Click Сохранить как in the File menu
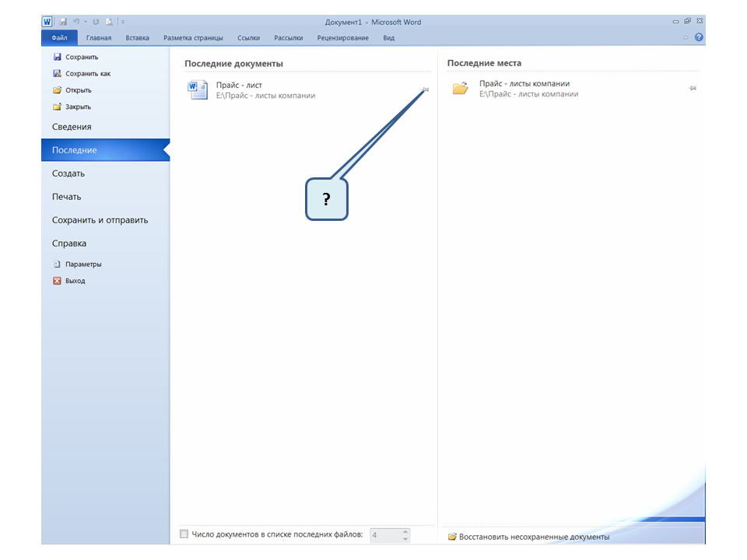This screenshot has height=560, width=747. click(87, 74)
